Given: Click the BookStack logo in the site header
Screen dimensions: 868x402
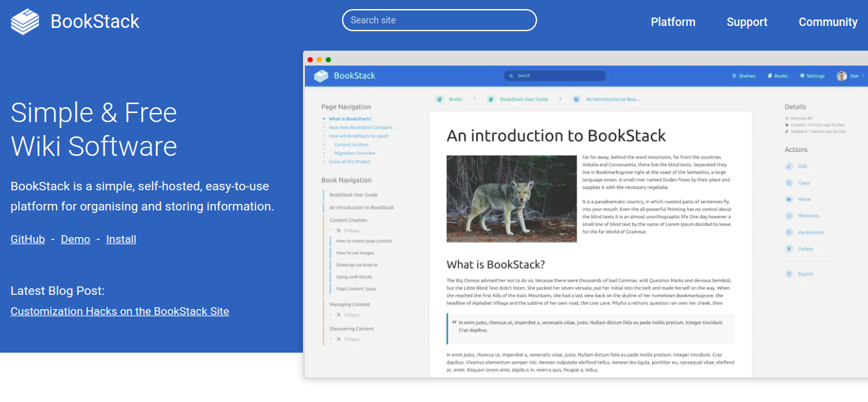Looking at the screenshot, I should 25,21.
